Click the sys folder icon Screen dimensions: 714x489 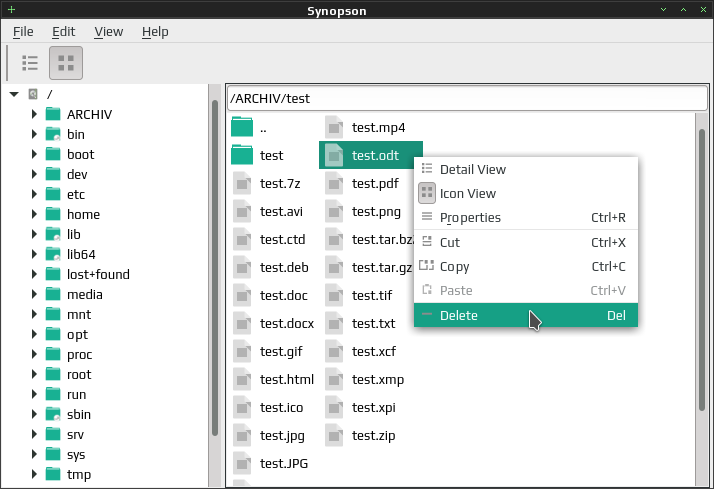pos(53,454)
